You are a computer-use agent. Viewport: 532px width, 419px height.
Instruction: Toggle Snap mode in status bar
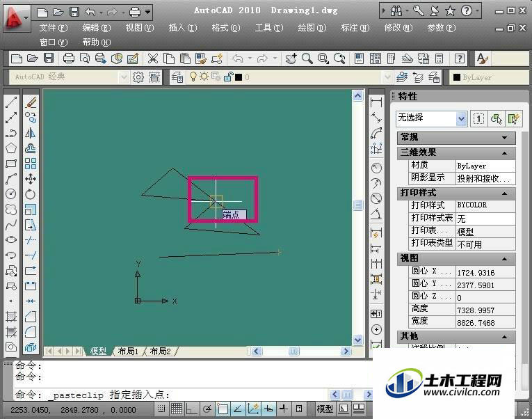click(161, 409)
